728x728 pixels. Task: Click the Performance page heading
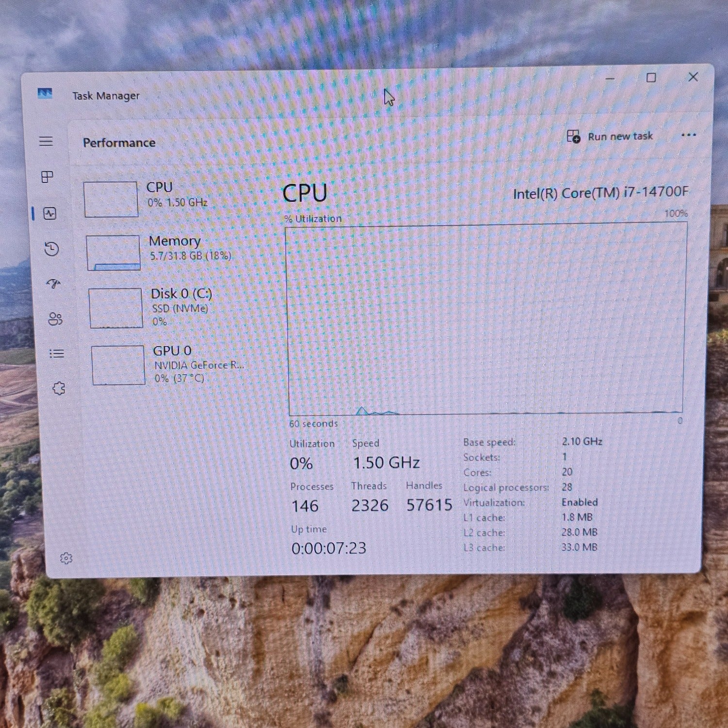119,143
